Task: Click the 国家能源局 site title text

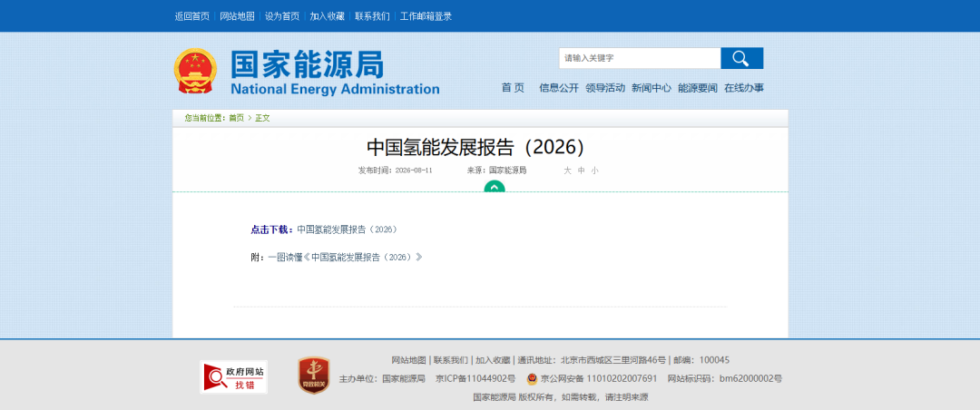Action: pyautogui.click(x=307, y=64)
